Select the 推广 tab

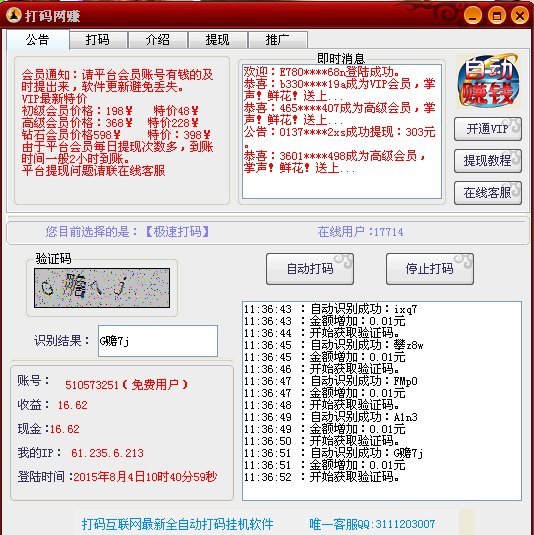click(x=278, y=40)
